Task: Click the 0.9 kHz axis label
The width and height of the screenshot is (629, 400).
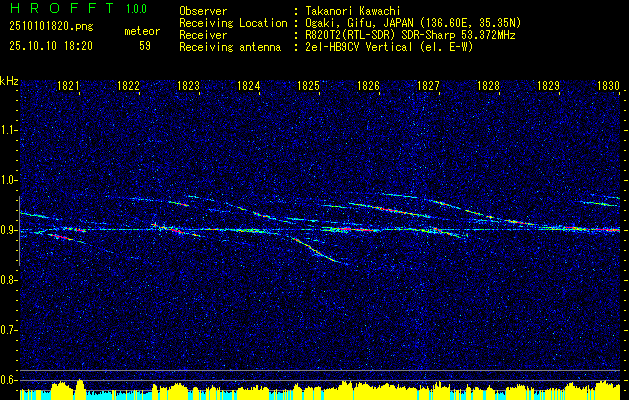Action: [8, 230]
